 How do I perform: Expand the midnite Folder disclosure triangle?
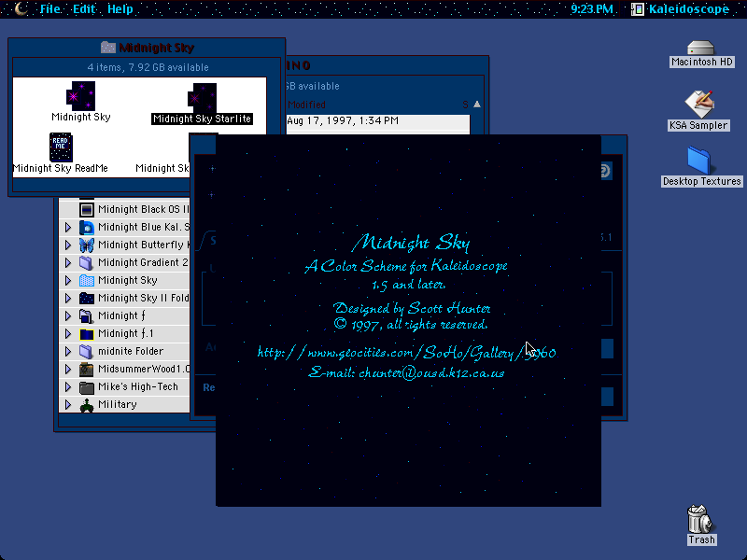coord(67,352)
